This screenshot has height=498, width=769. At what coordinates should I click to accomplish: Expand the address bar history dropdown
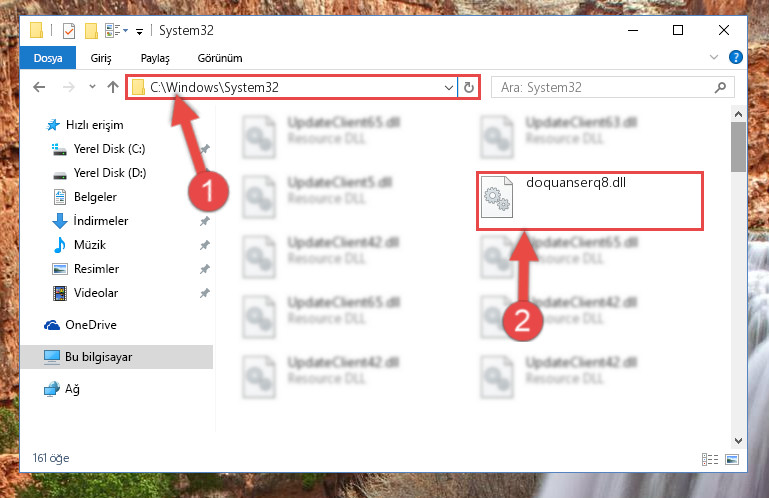pyautogui.click(x=448, y=87)
